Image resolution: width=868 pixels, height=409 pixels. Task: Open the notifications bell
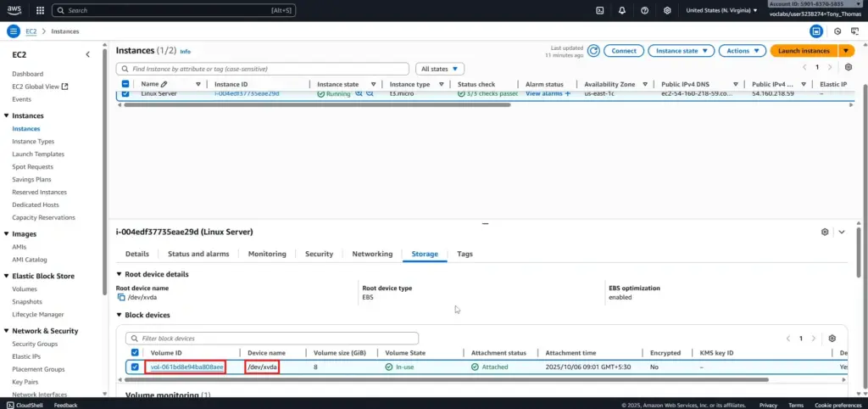tap(622, 10)
